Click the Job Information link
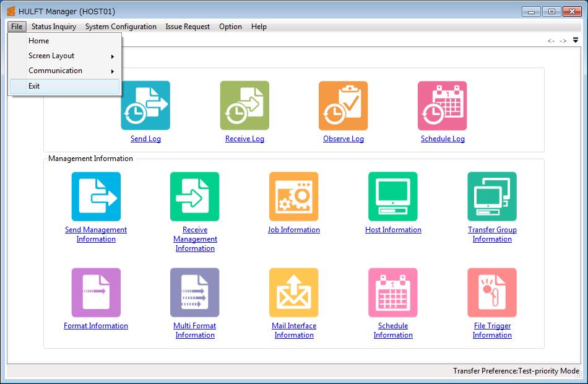 click(x=293, y=230)
